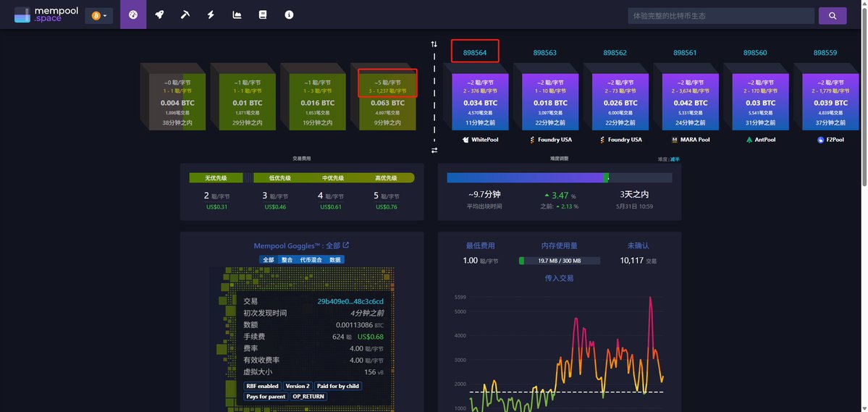Screen dimensions: 868x412
Task: Open the WhitePool miner link
Action: coord(480,140)
